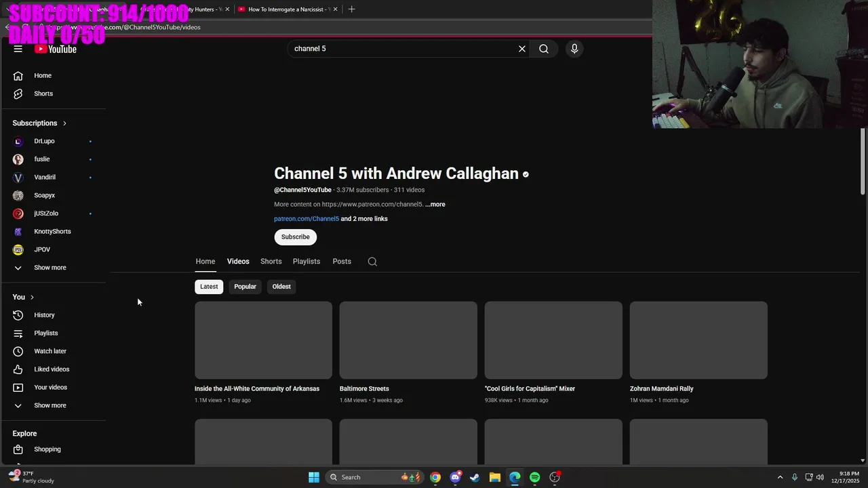Open jUStZolo subscription channel
This screenshot has height=488, width=868.
click(54, 213)
